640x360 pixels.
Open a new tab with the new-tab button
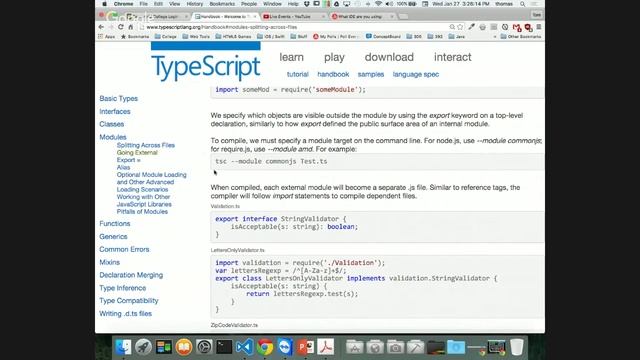coord(403,16)
